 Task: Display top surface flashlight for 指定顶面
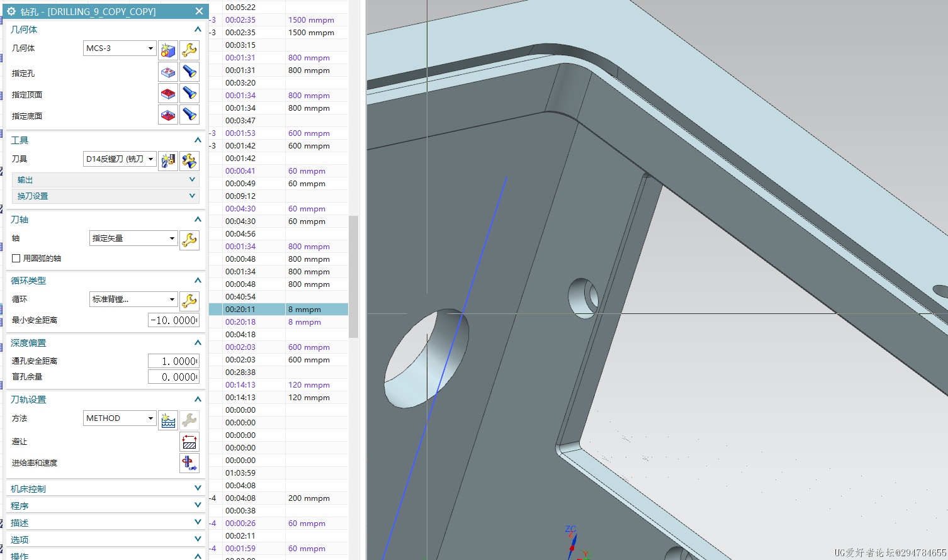point(189,93)
